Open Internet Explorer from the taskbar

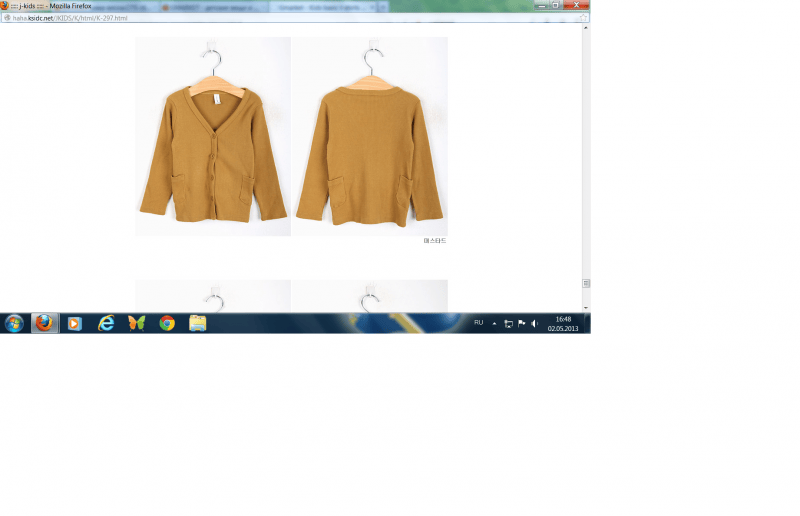click(106, 324)
